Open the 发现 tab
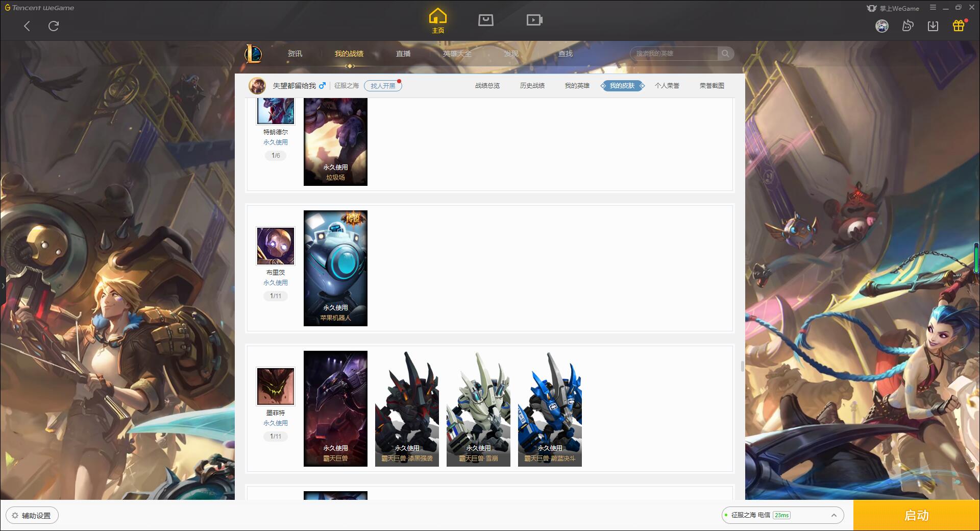980x531 pixels. coord(511,54)
